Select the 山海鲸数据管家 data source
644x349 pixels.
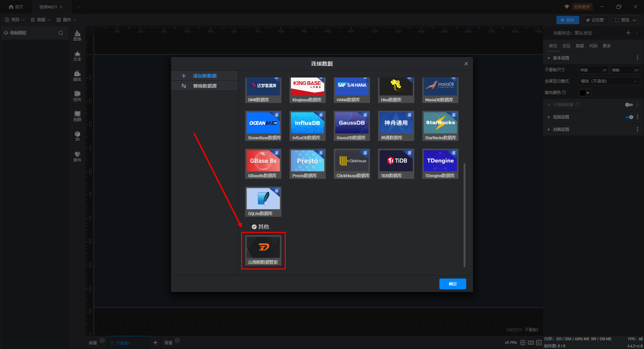click(263, 250)
